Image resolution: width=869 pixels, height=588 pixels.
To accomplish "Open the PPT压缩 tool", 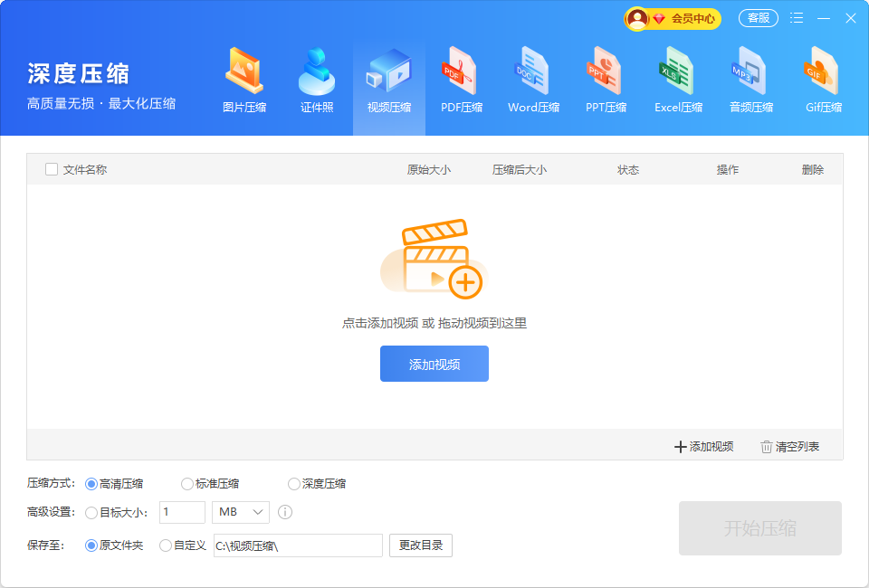I will point(606,83).
